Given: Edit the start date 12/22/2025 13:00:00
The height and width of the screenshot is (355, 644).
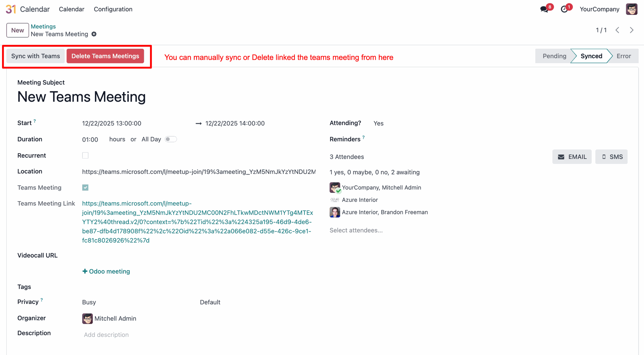Looking at the screenshot, I should coord(112,123).
